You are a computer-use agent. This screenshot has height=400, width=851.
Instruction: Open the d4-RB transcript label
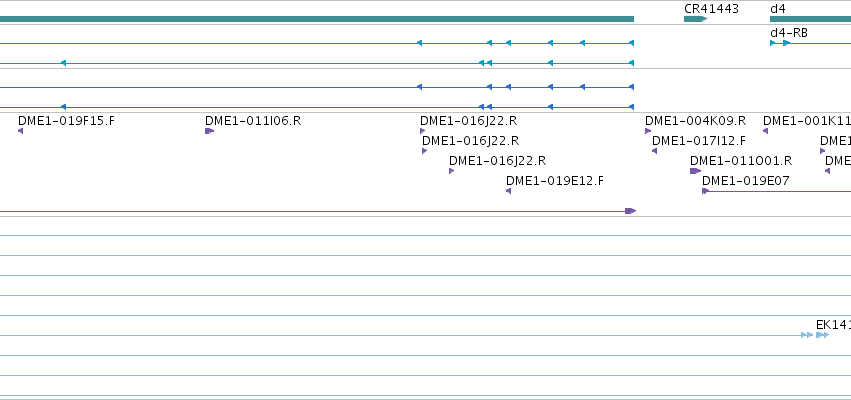[789, 33]
